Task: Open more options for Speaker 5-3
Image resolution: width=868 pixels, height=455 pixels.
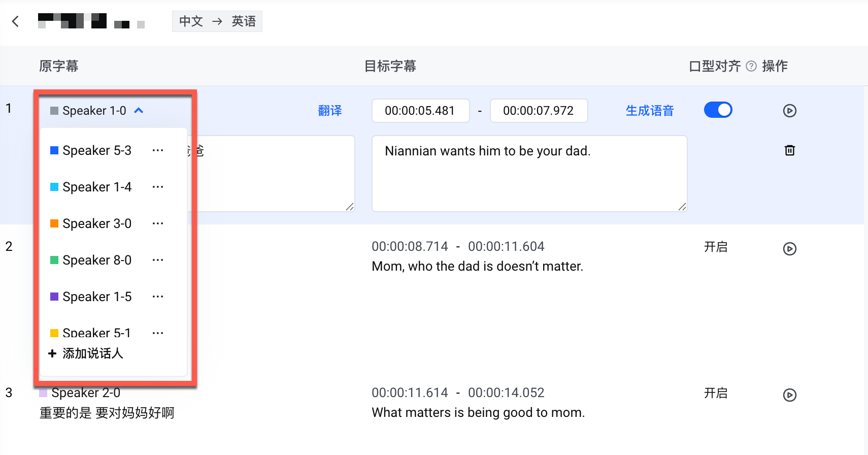Action: click(158, 150)
